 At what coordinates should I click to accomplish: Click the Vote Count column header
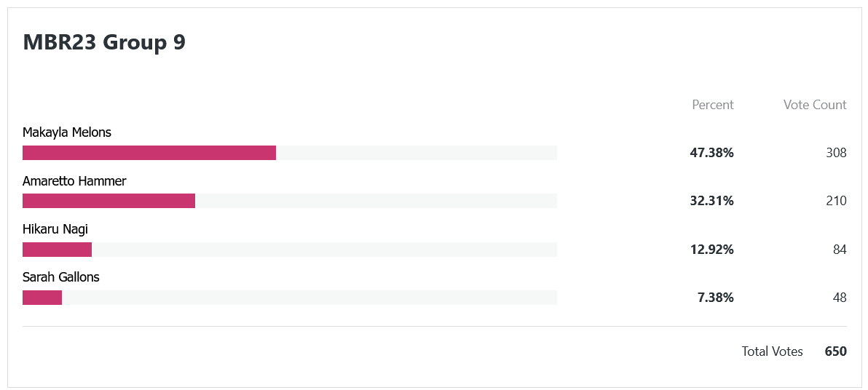[815, 105]
